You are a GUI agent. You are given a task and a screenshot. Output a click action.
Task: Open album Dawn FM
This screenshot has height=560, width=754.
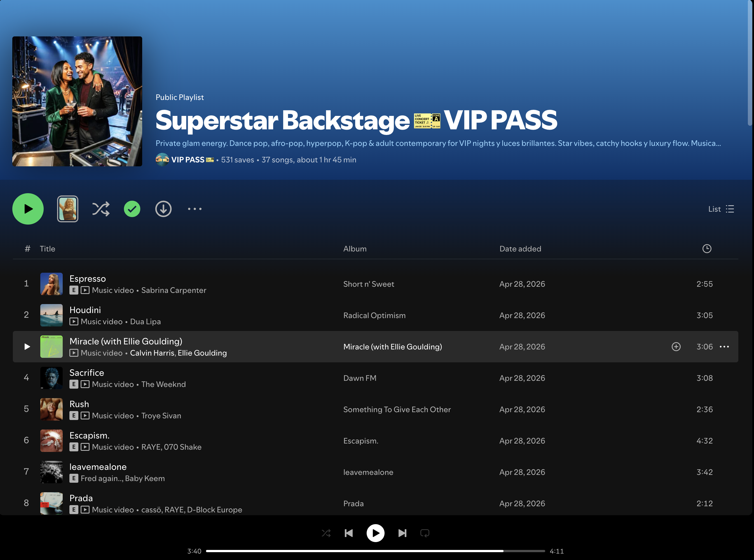(360, 378)
